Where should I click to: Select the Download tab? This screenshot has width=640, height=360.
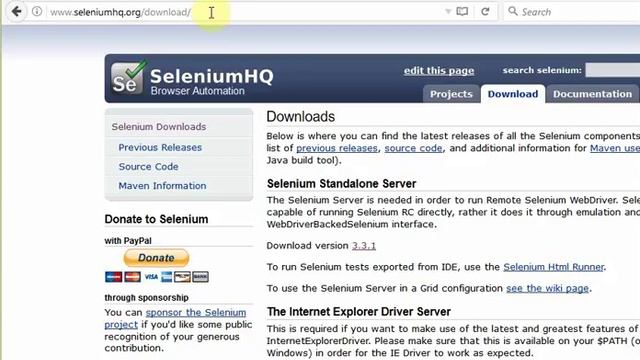pyautogui.click(x=513, y=94)
